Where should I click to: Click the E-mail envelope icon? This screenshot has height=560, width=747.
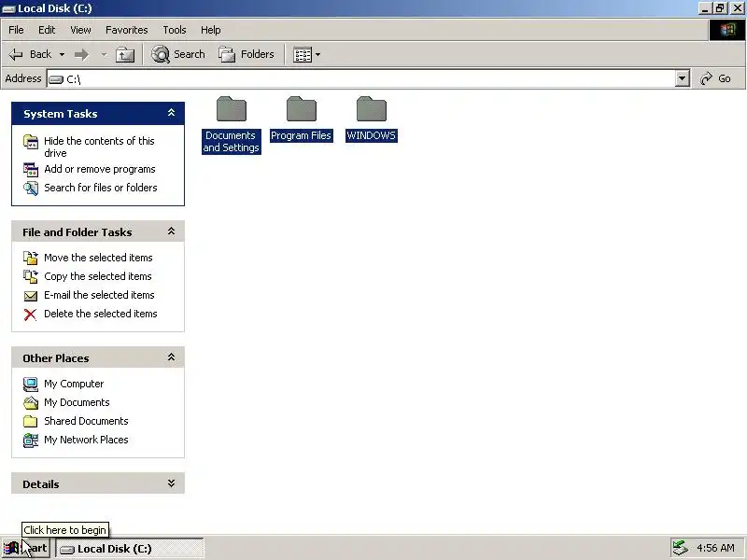pyautogui.click(x=31, y=296)
